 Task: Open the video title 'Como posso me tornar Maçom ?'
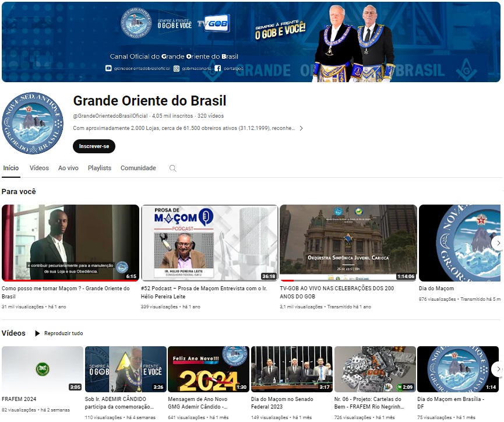click(x=66, y=293)
